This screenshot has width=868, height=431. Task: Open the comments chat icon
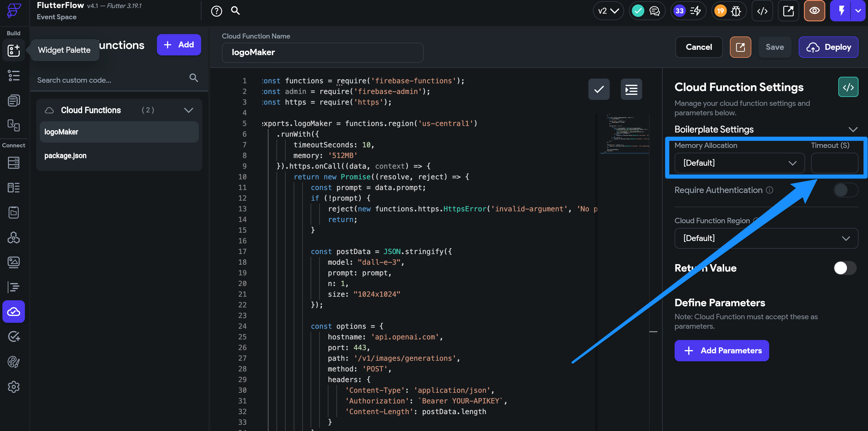(655, 11)
